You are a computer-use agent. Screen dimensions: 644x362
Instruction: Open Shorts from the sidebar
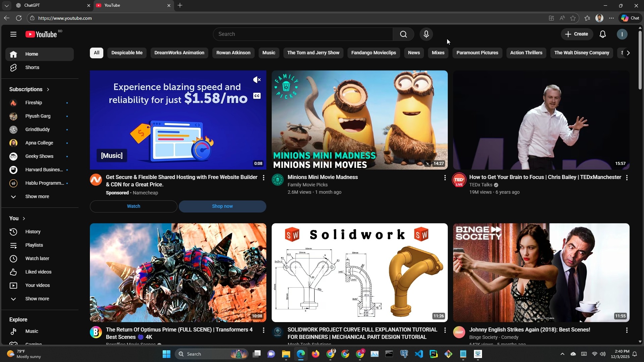coord(32,67)
